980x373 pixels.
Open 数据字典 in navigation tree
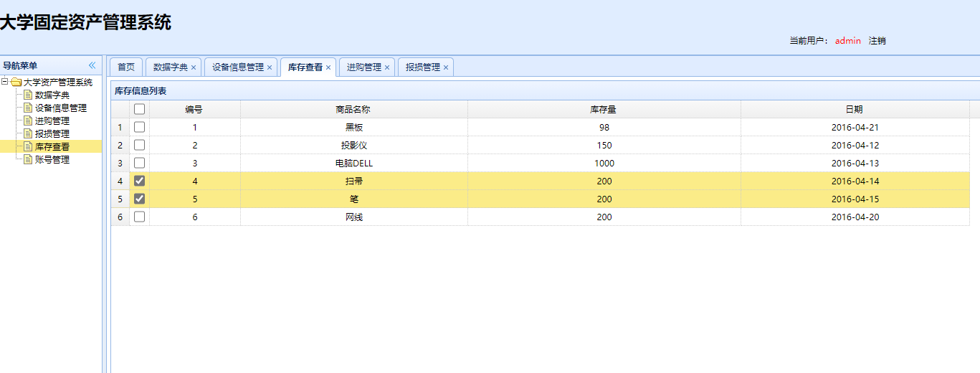[x=52, y=95]
